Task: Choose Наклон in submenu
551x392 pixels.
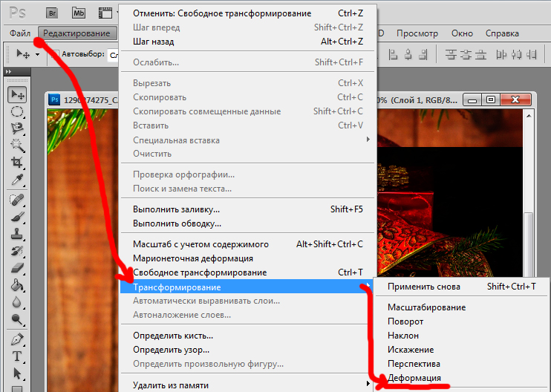Action: 462,336
